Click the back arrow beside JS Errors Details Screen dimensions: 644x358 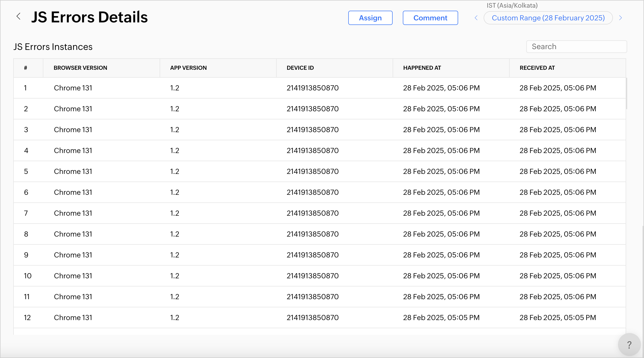pos(18,17)
